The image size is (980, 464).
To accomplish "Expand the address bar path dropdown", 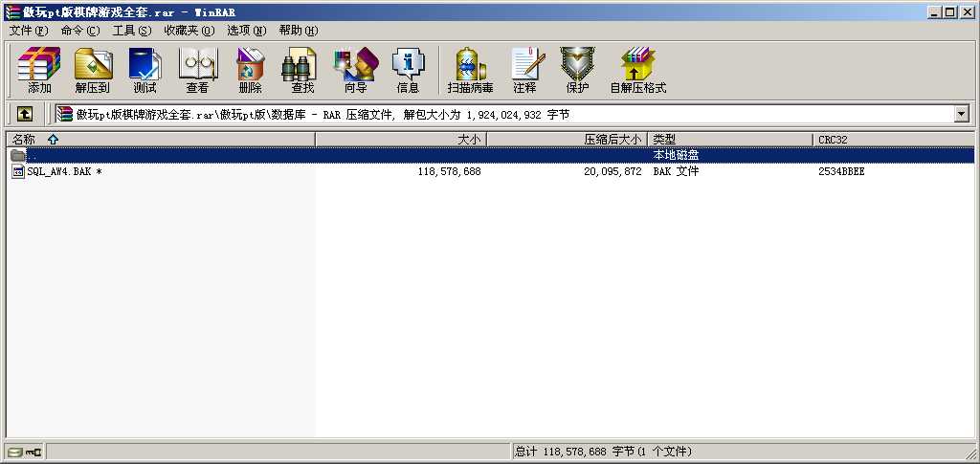I will click(x=961, y=114).
